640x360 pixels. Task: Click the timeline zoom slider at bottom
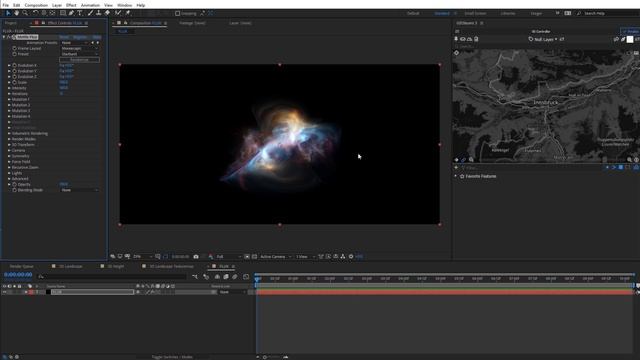271,357
